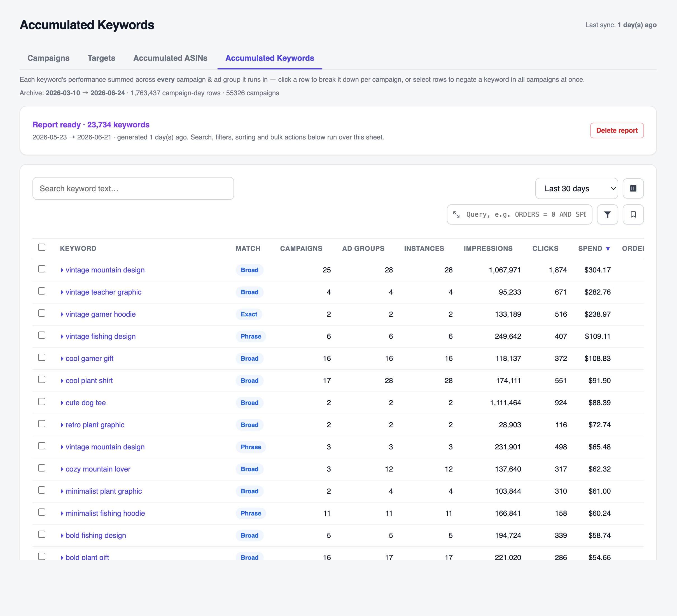
Task: Open the Last 30 days dropdown
Action: pos(576,188)
